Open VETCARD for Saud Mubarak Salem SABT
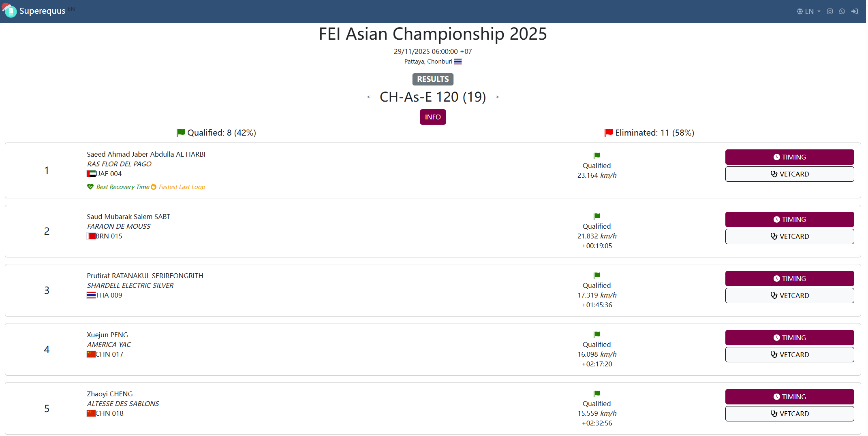Viewport: 868px width, 436px height. coord(789,236)
